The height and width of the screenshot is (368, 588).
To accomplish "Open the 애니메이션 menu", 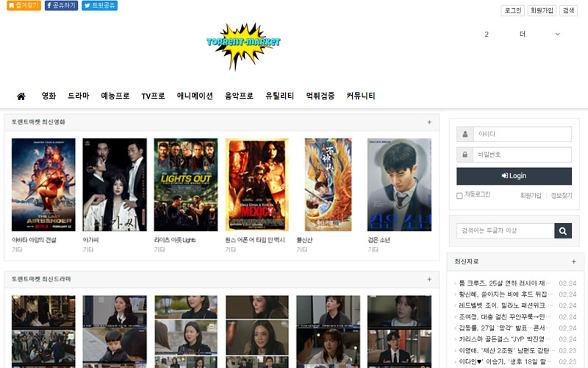I will coord(195,96).
